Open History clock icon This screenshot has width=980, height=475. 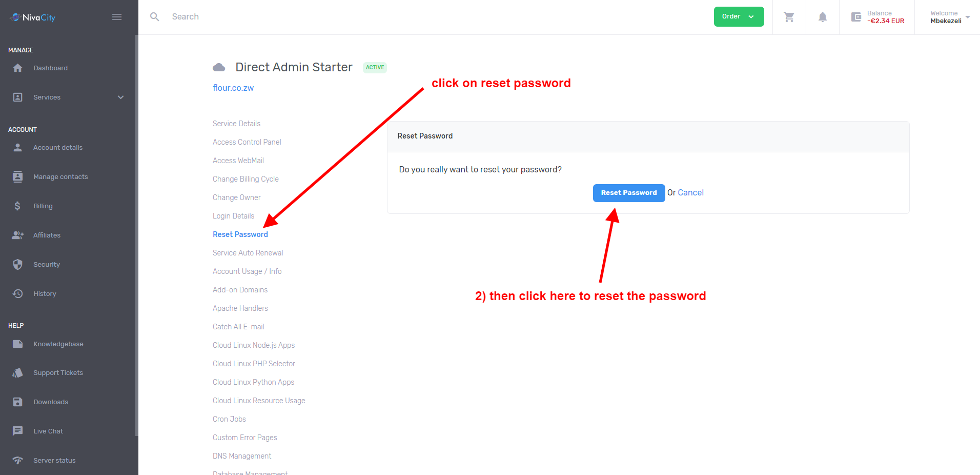(18, 293)
